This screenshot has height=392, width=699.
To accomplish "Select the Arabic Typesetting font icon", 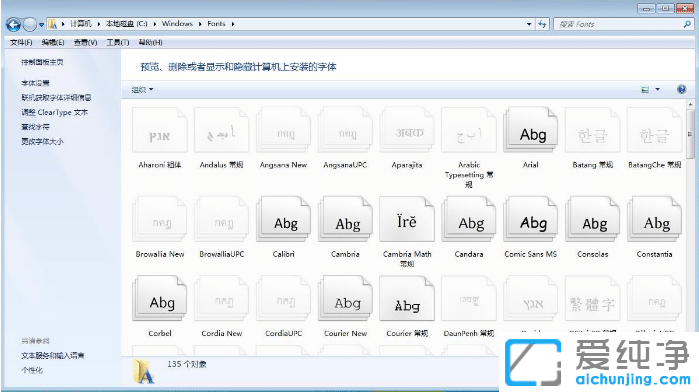I will (469, 130).
